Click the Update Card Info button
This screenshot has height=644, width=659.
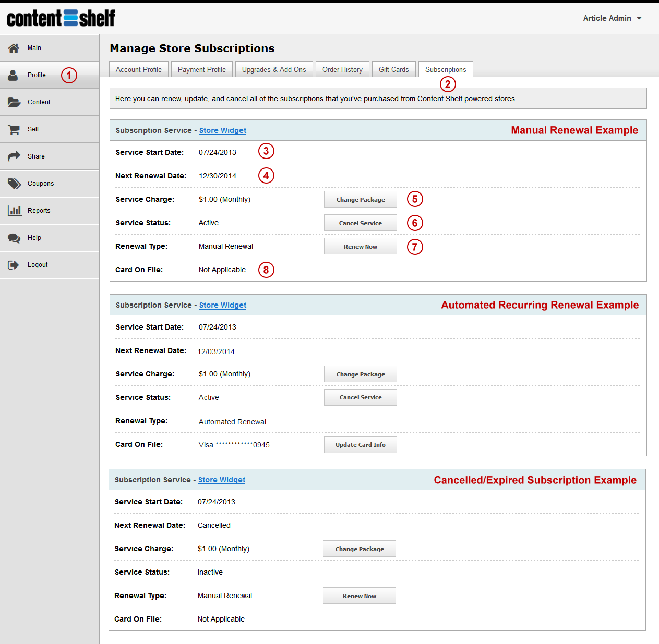[361, 445]
